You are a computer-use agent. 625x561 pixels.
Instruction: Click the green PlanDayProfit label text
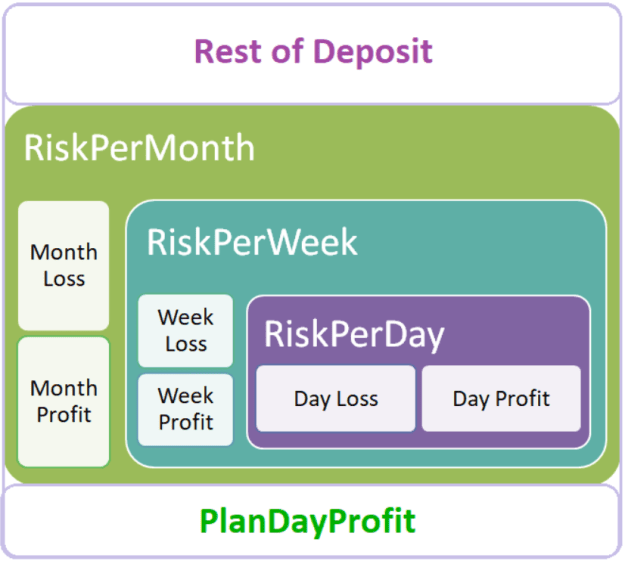click(307, 521)
